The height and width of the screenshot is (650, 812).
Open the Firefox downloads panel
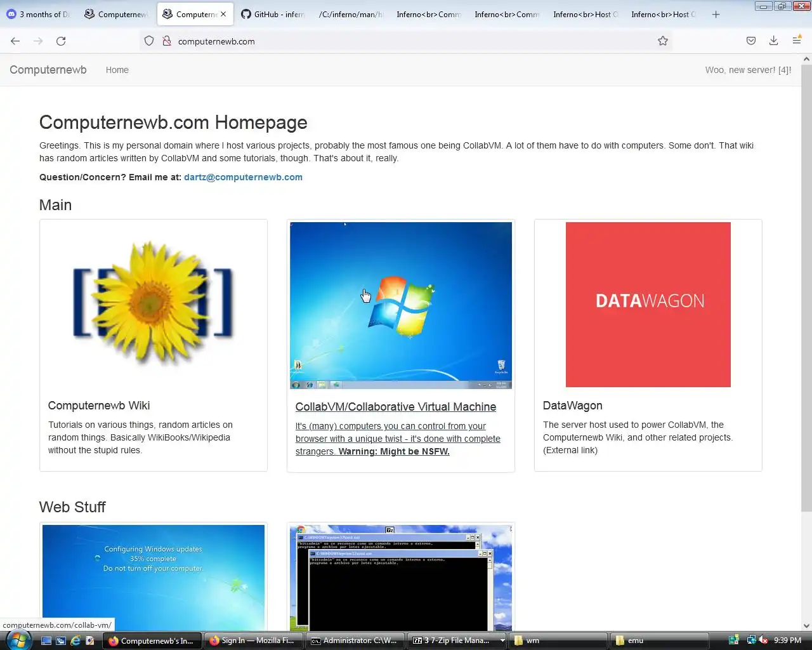pyautogui.click(x=773, y=41)
